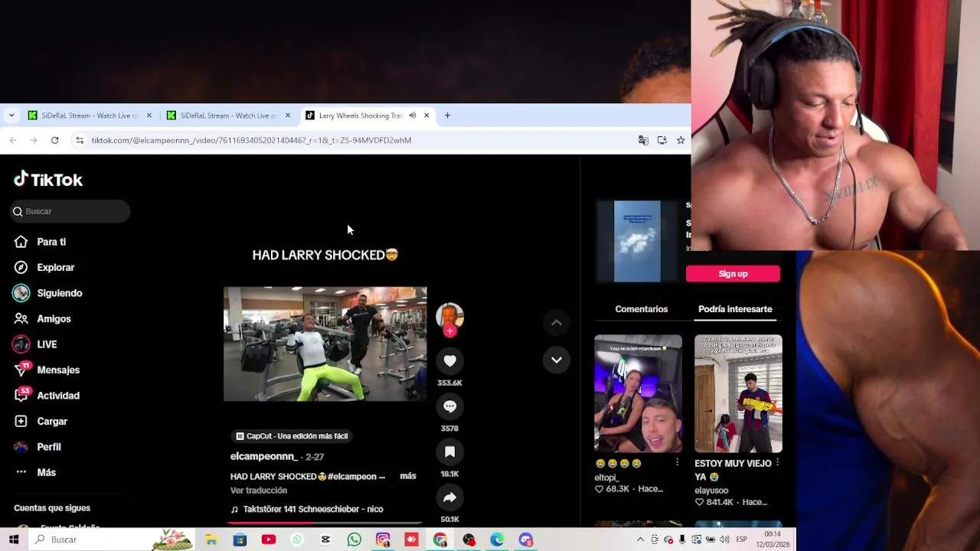Open the eltopi_ suggested video thumbnail

pos(638,393)
